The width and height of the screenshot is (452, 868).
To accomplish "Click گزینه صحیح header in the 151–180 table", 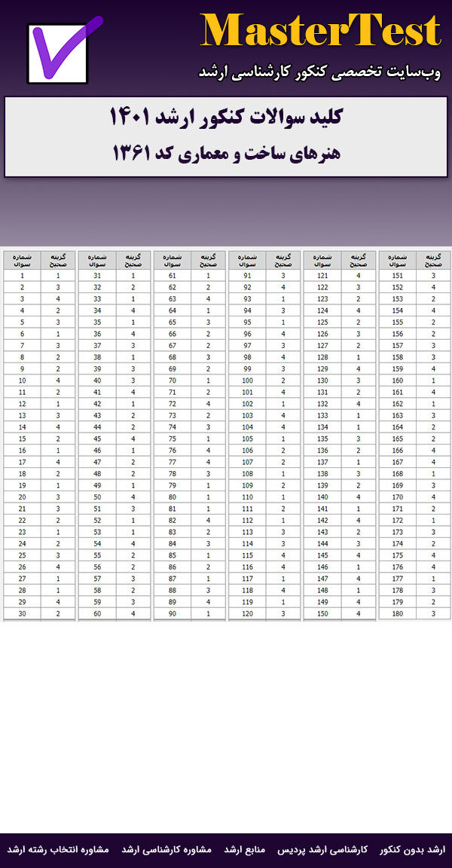I will pos(432,261).
